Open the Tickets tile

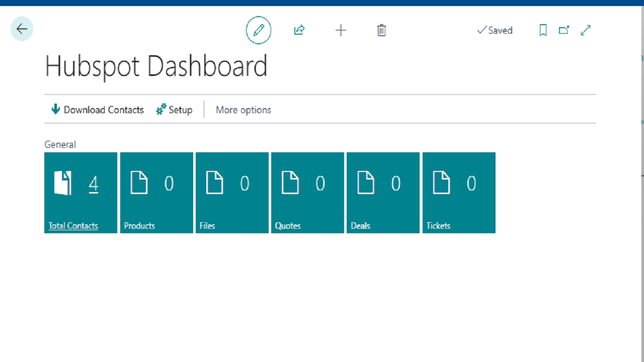pos(459,193)
